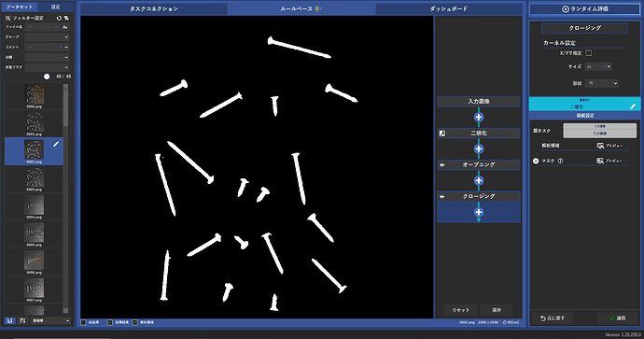Open the サイズ kernel size dropdown
Screen dimensions: 644x339
(x=598, y=66)
